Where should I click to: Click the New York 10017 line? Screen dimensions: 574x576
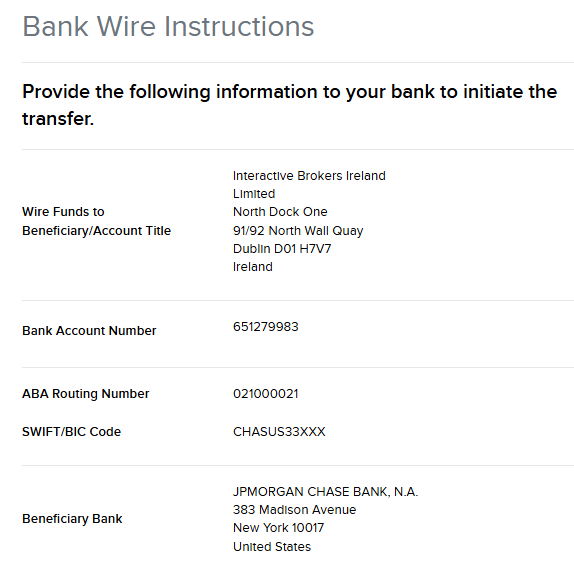tap(278, 528)
